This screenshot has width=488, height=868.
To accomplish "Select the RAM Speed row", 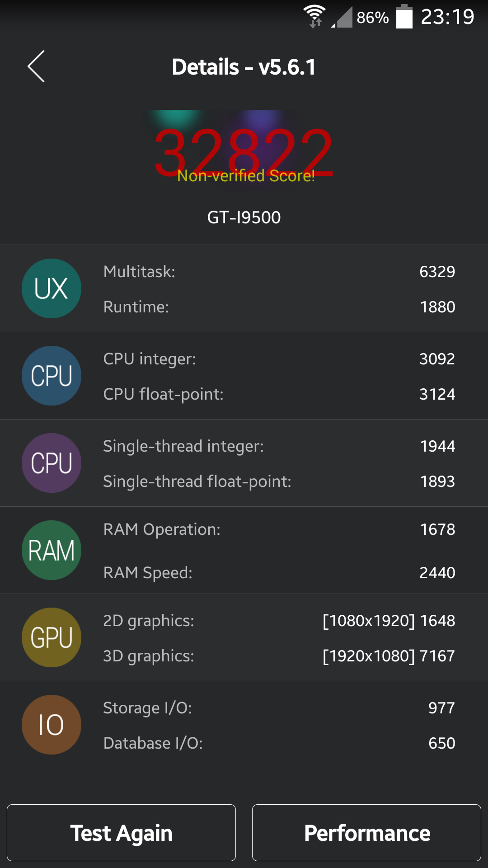I will tap(279, 573).
